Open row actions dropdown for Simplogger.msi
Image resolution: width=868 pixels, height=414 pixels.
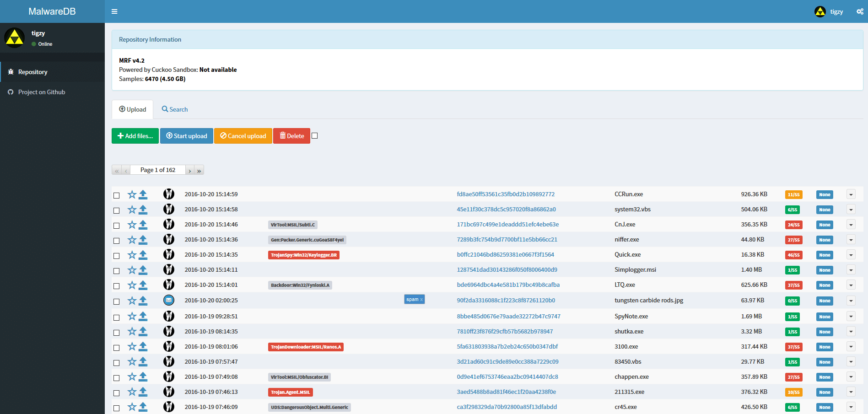851,270
